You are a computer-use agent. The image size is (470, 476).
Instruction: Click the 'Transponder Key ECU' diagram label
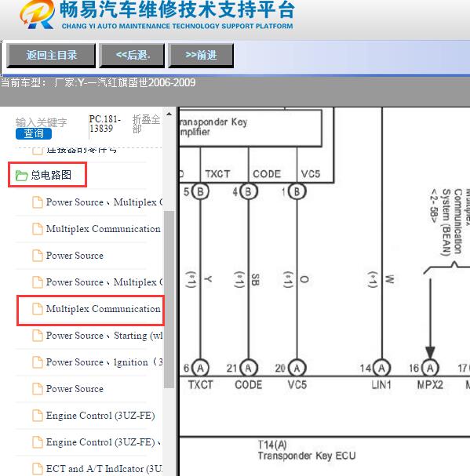pos(307,456)
